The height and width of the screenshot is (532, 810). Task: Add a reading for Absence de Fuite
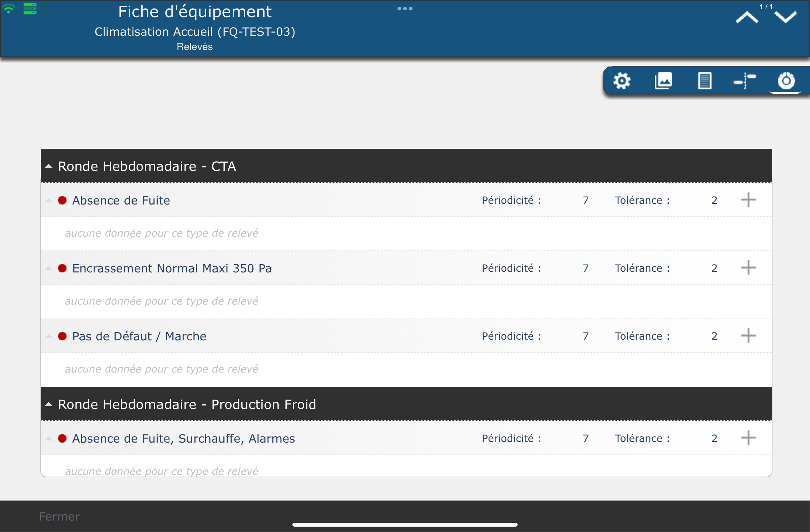pos(748,200)
